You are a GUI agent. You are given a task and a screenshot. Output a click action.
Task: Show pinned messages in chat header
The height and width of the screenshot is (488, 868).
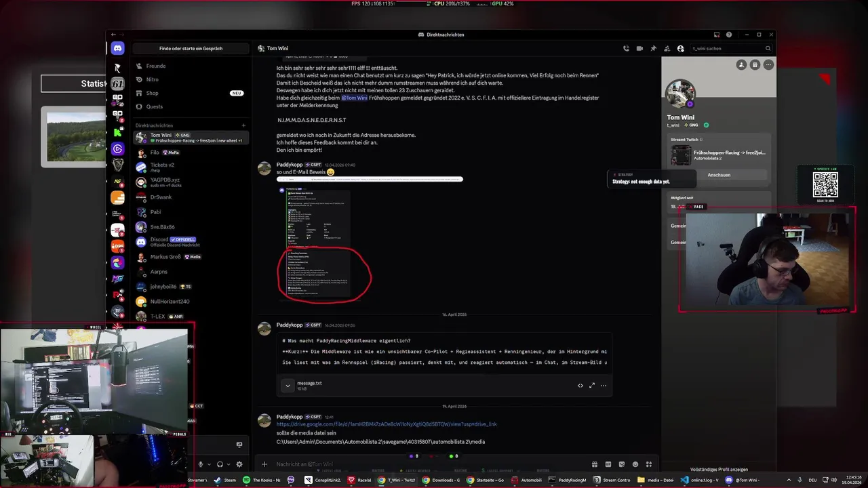[653, 48]
